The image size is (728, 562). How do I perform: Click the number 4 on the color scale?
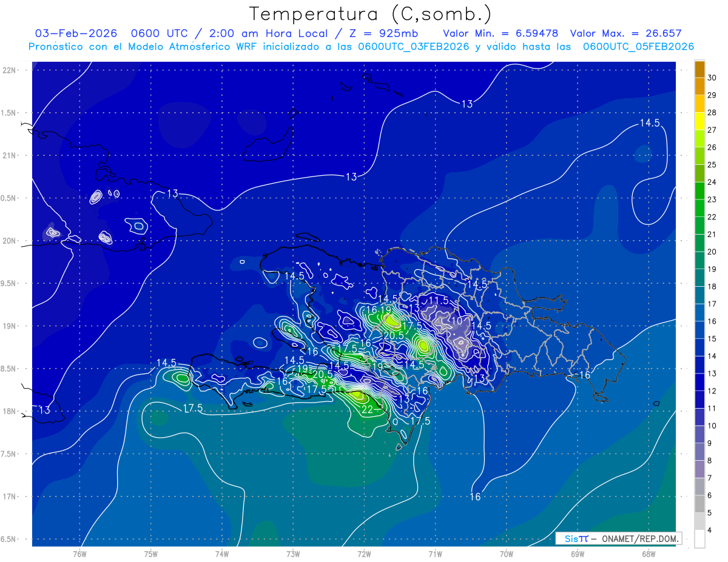tap(710, 530)
